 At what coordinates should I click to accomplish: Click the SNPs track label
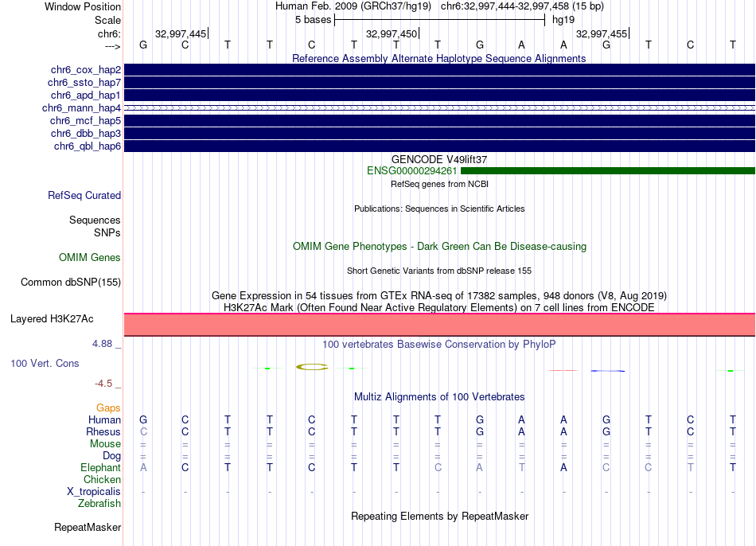coord(107,232)
